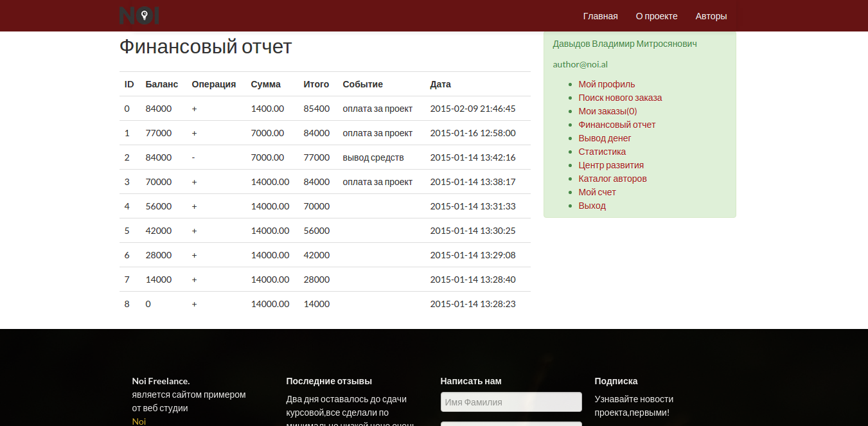Click the Баланс column header

[x=162, y=84]
